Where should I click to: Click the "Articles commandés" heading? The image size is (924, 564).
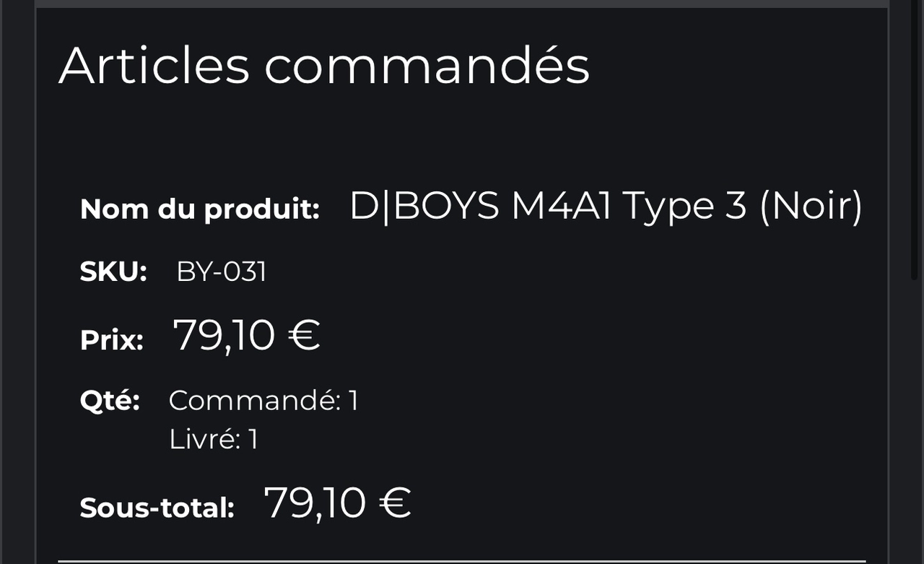[324, 66]
